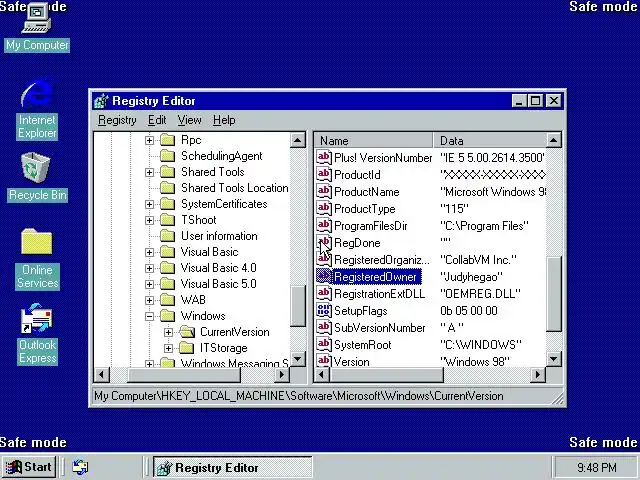
Task: Expand the WAB key
Action: tap(149, 300)
